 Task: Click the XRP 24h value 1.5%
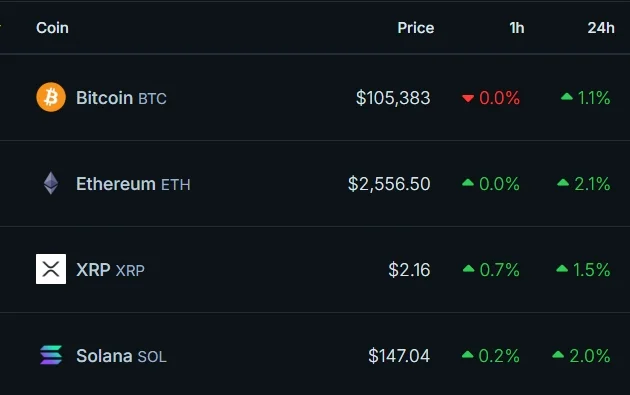pyautogui.click(x=591, y=270)
